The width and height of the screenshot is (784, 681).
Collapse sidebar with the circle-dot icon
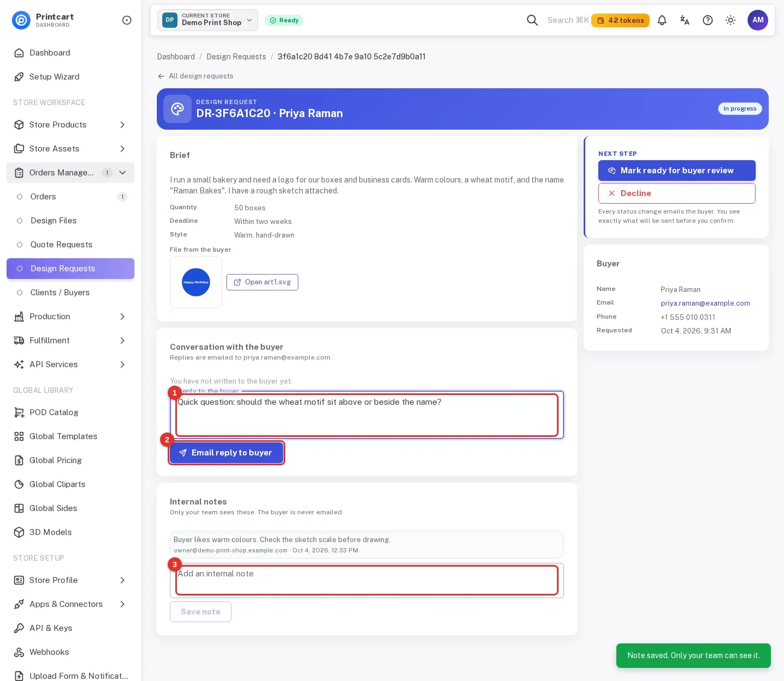coord(127,20)
